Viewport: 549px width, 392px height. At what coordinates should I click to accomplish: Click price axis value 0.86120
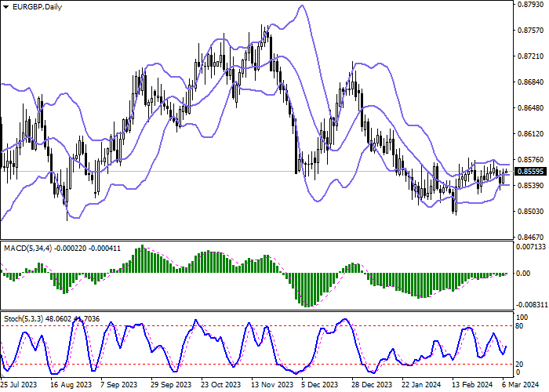[530, 134]
